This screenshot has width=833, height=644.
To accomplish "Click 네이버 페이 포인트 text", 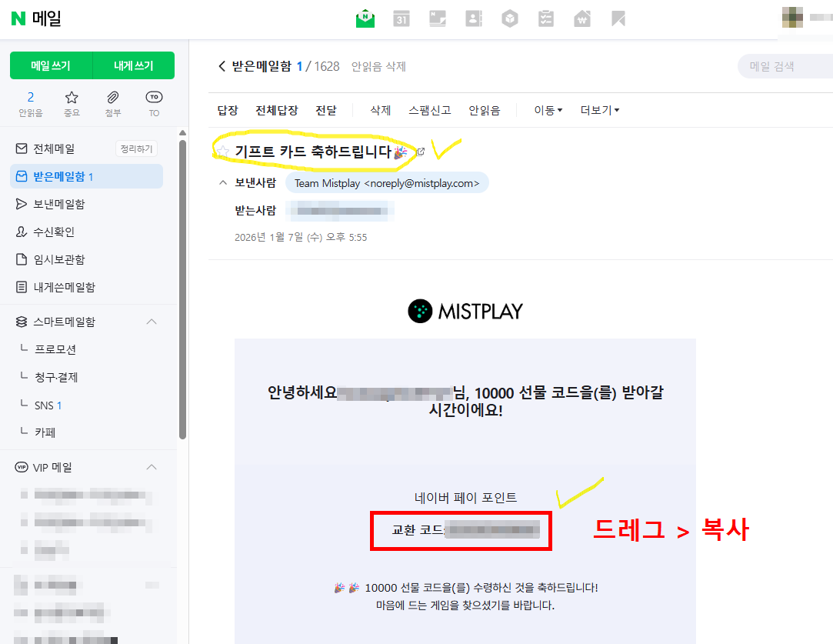I will click(465, 498).
